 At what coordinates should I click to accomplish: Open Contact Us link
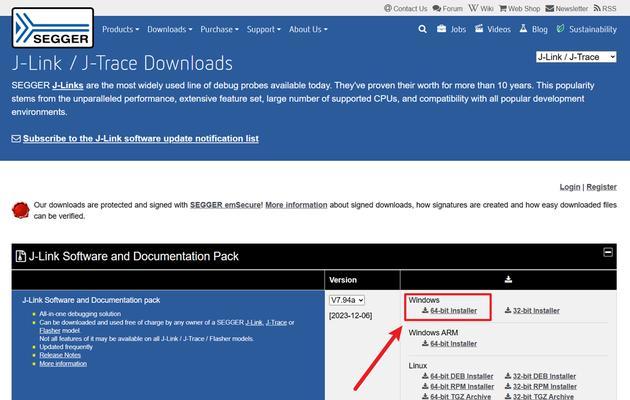(406, 8)
